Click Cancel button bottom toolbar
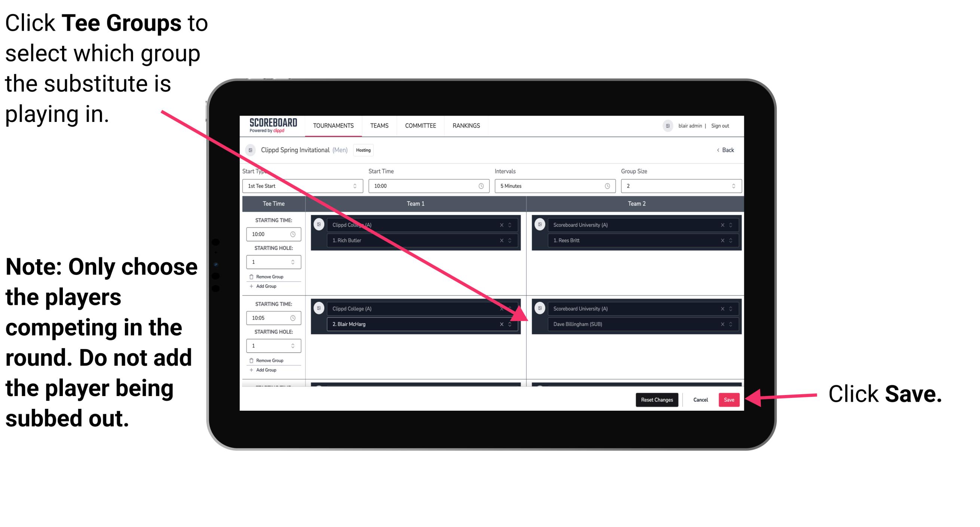Image resolution: width=980 pixels, height=527 pixels. click(700, 398)
